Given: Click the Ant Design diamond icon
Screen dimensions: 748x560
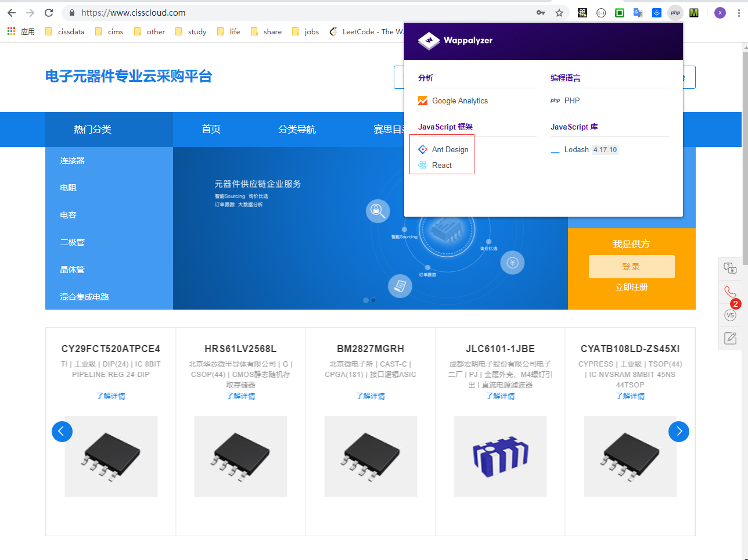Looking at the screenshot, I should click(423, 149).
